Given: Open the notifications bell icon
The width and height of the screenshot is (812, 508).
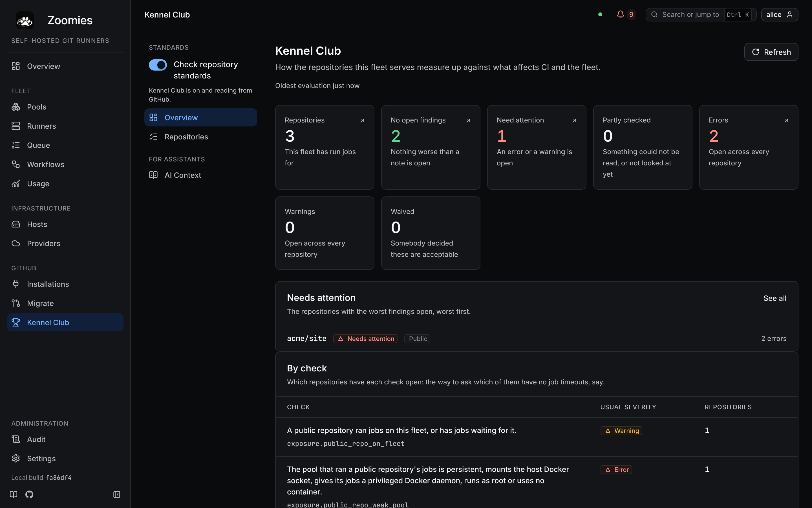Looking at the screenshot, I should (620, 14).
